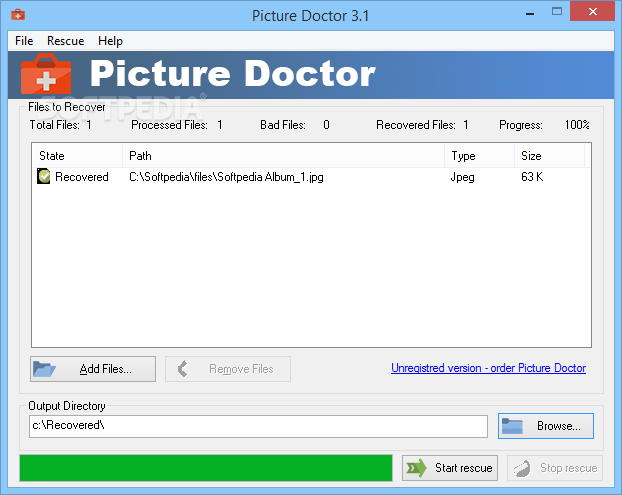
Task: Minimize the Picture Doctor window
Action: coord(530,12)
